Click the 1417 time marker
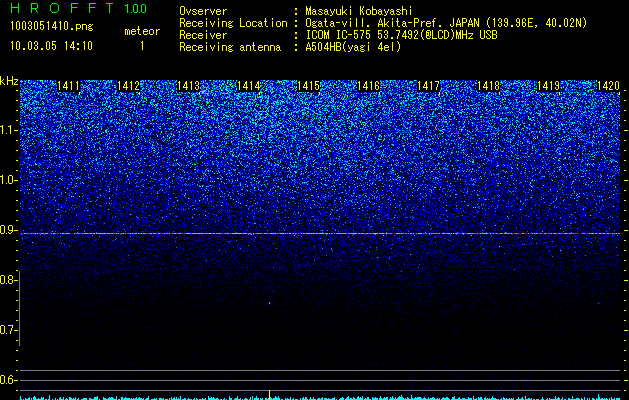The width and height of the screenshot is (629, 400). [x=429, y=86]
